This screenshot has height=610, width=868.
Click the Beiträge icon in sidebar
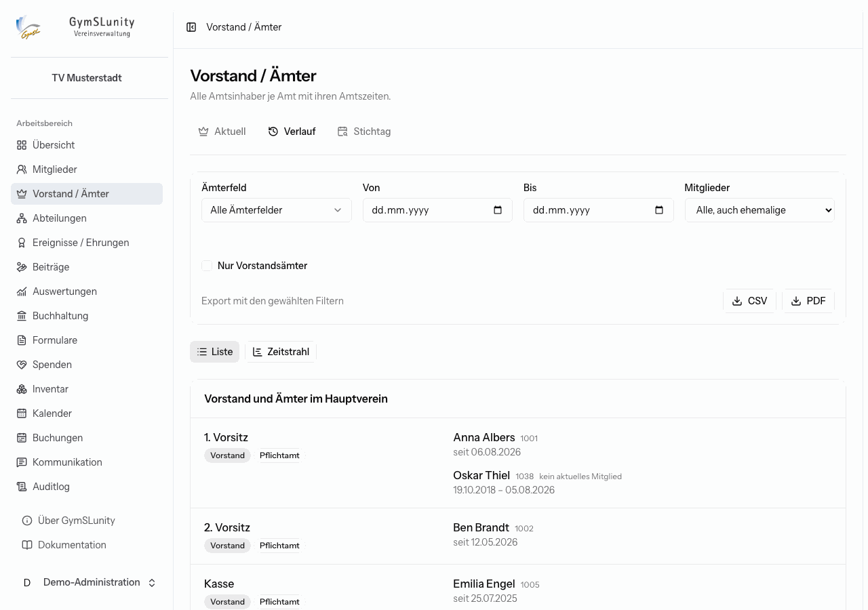tap(22, 267)
